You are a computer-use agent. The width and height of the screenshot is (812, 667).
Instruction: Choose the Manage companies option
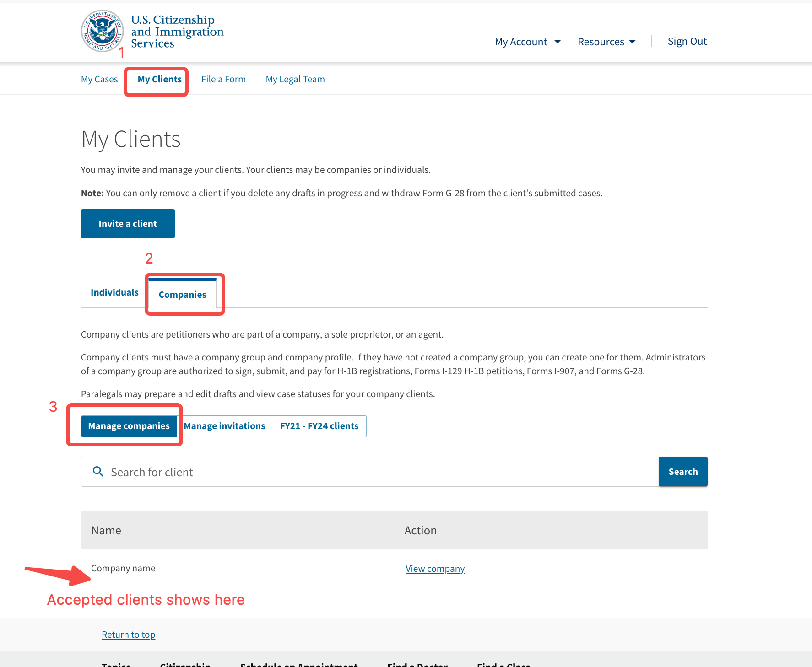[x=129, y=426]
